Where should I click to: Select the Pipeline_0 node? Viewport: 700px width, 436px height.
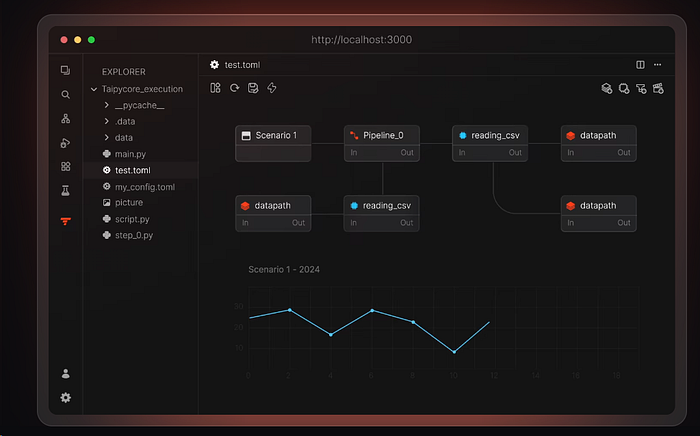coord(382,135)
